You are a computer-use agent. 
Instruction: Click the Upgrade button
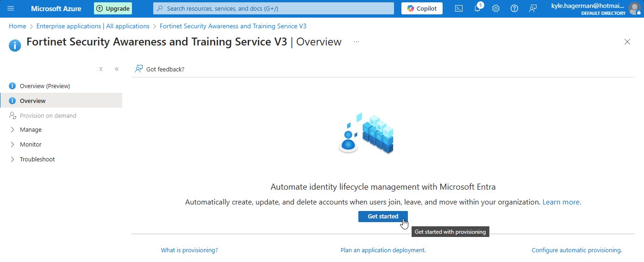click(113, 8)
